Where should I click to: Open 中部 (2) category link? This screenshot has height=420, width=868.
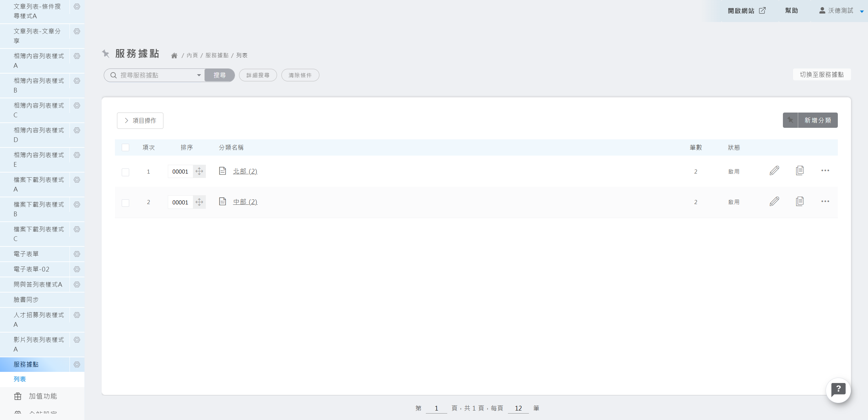pyautogui.click(x=245, y=202)
